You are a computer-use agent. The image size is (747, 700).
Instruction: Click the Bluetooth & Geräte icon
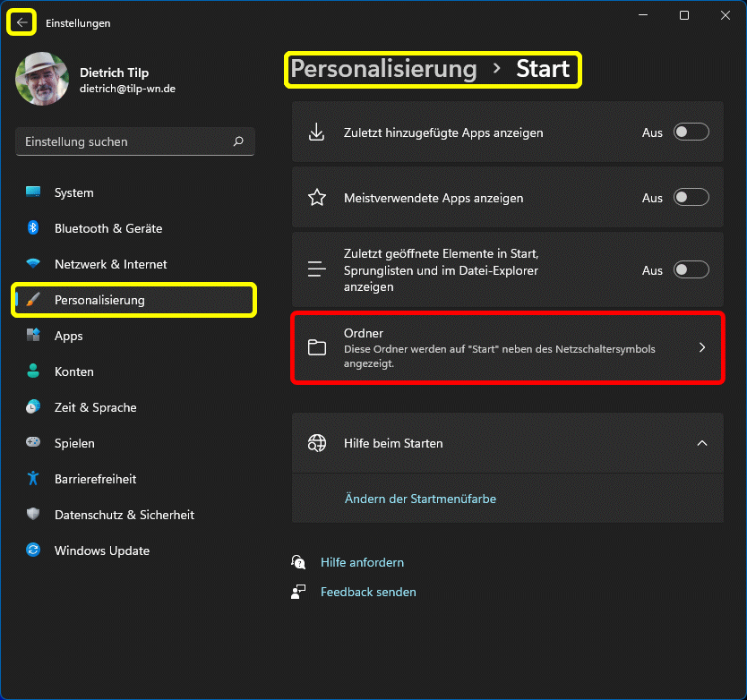pyautogui.click(x=33, y=228)
